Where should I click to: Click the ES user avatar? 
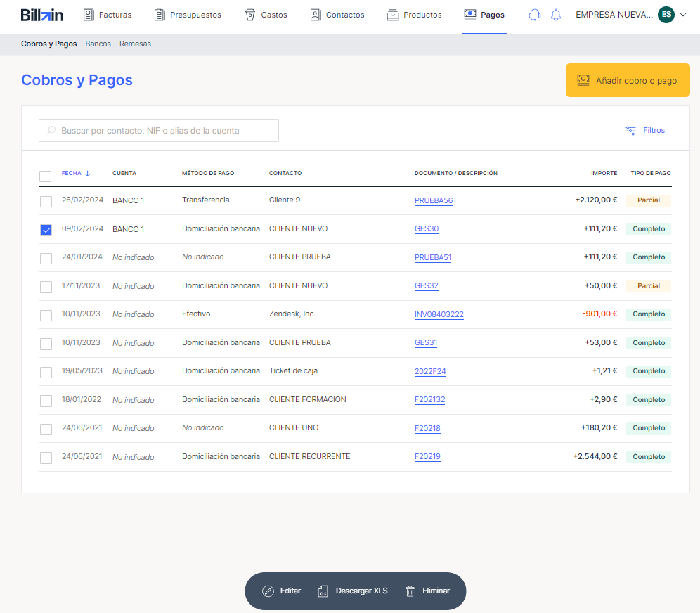click(666, 15)
